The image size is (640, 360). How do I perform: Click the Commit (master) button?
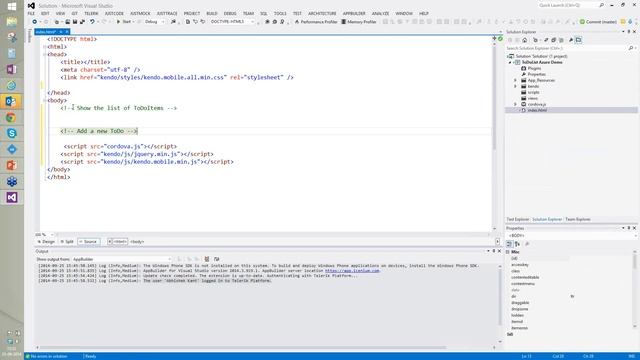point(598,22)
